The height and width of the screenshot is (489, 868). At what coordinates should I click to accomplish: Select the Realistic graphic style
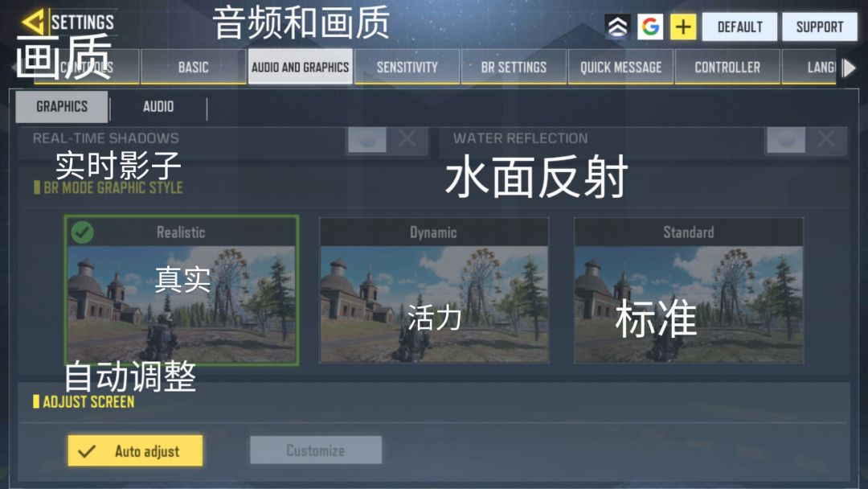[x=182, y=290]
